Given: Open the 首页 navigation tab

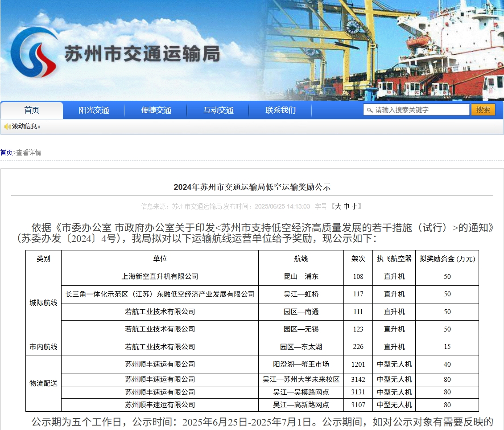Looking at the screenshot, I should (x=32, y=111).
